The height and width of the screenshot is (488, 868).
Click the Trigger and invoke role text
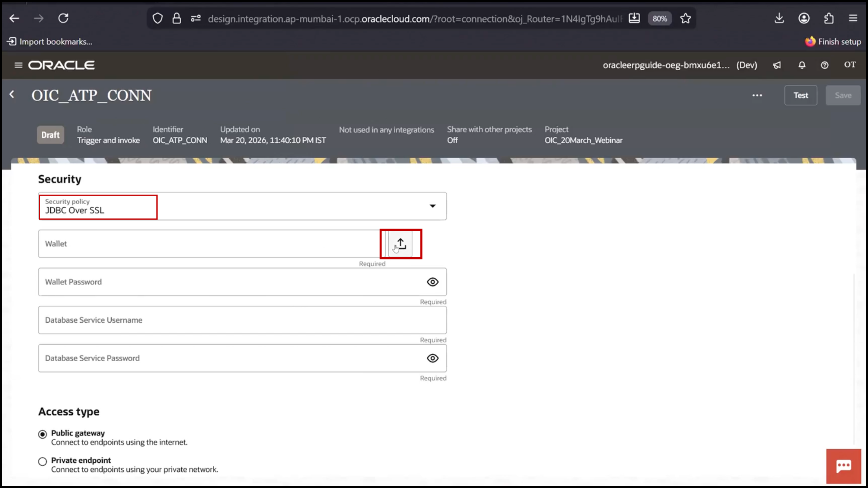108,141
